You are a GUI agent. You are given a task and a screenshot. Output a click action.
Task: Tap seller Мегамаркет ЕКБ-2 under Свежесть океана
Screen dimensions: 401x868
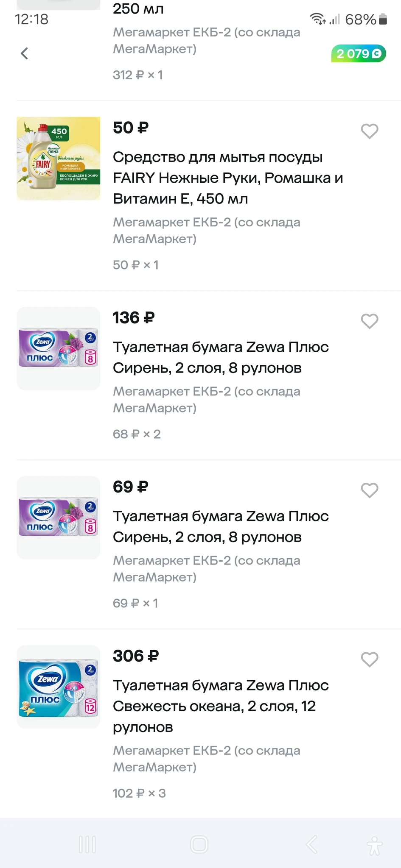coord(206,759)
